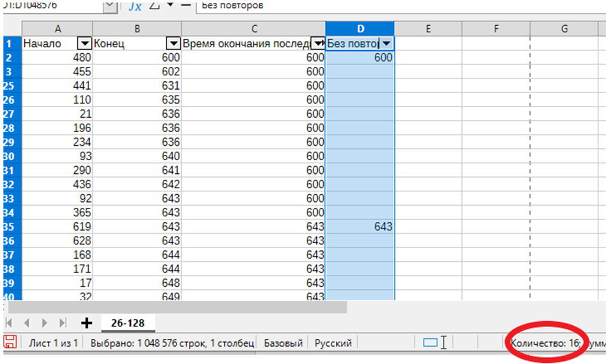This screenshot has width=606, height=364.
Task: Click the document save status icon
Action: (10, 342)
